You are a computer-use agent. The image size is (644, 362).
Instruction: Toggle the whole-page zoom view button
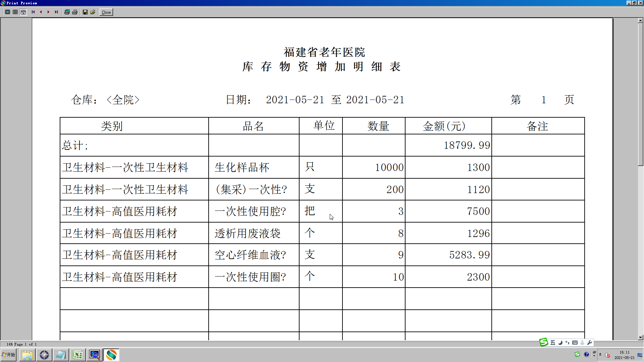[7, 12]
